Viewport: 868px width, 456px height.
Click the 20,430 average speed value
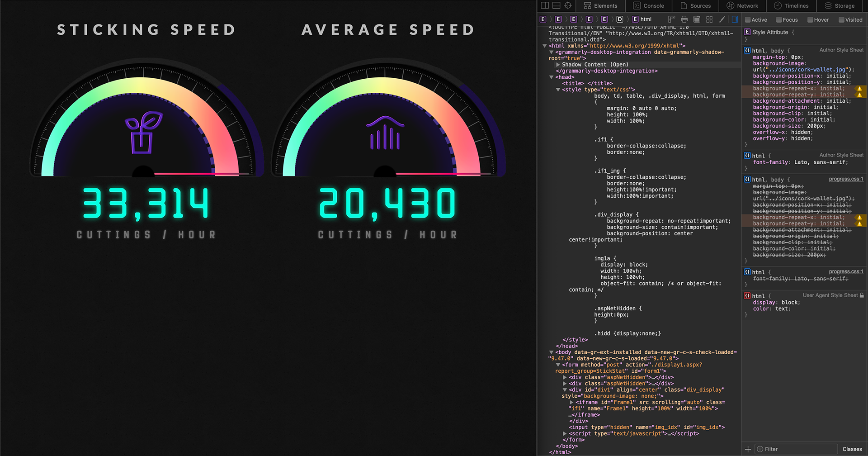(x=387, y=204)
